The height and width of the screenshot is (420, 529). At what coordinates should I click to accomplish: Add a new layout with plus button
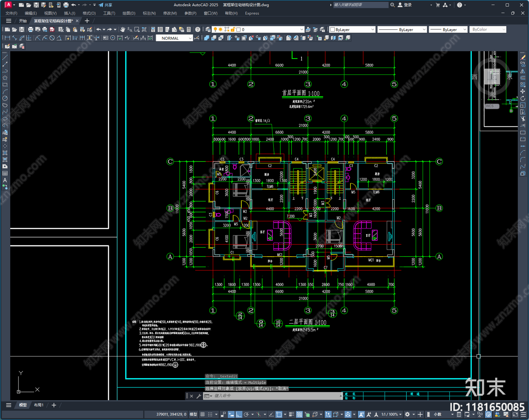[54, 405]
